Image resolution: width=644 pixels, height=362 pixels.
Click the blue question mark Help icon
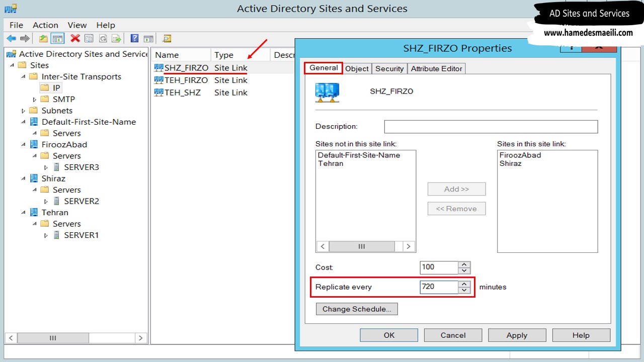pos(135,38)
